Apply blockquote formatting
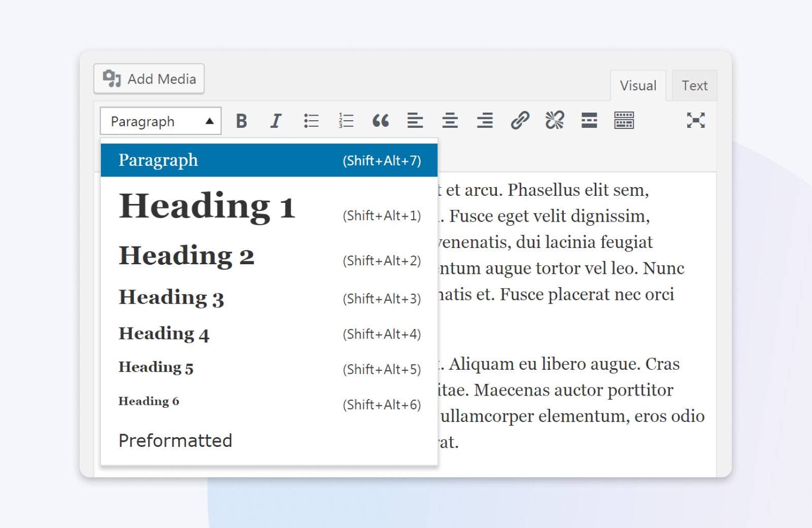Screen dimensions: 812x528 point(381,121)
